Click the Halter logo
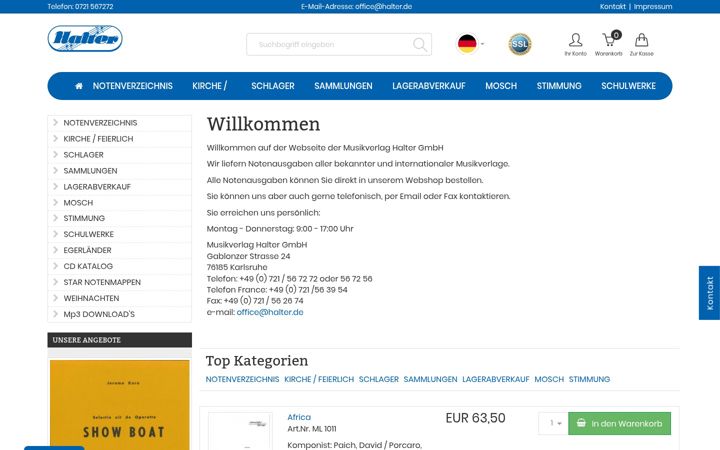This screenshot has width=720, height=450. [85, 38]
